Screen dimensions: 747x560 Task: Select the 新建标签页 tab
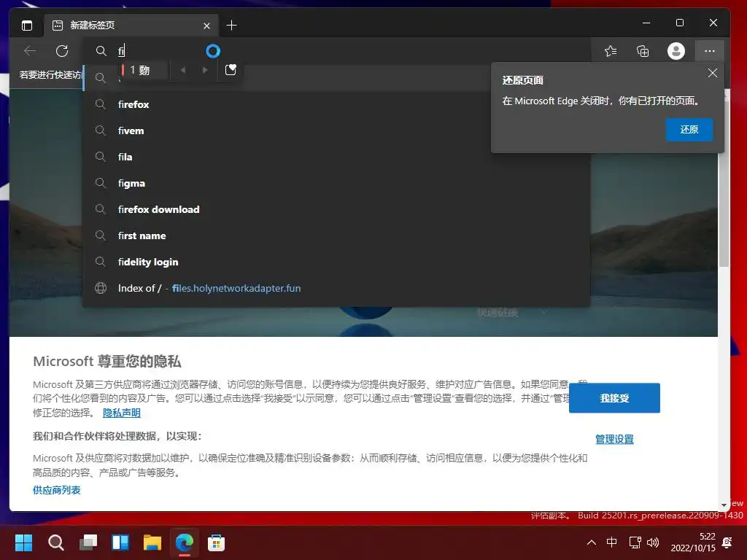(x=131, y=26)
